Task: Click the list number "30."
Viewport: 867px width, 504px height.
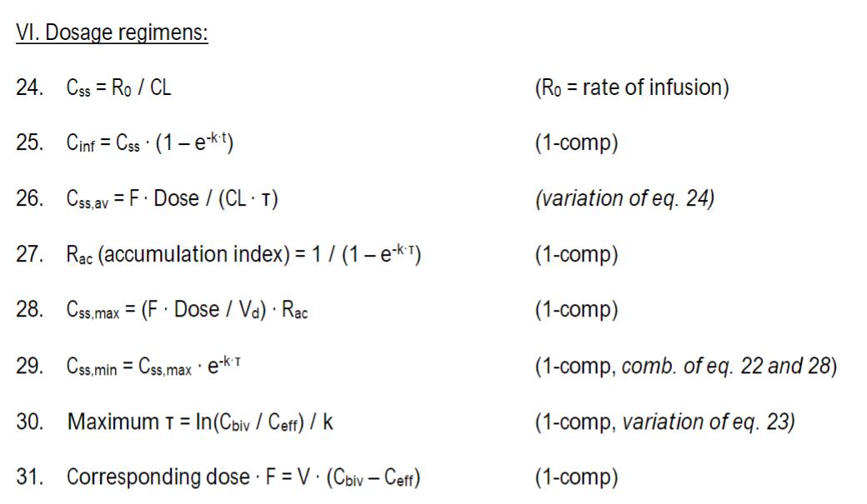Action: pyautogui.click(x=29, y=421)
